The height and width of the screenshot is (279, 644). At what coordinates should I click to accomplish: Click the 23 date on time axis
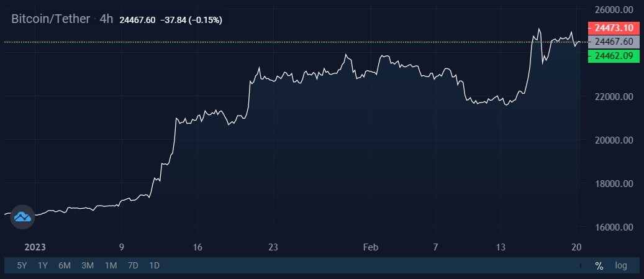(x=273, y=247)
